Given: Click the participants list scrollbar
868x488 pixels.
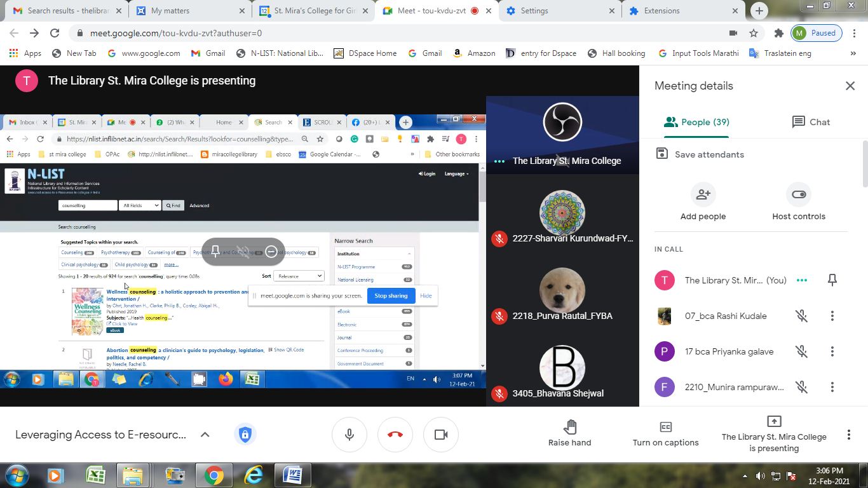Looking at the screenshot, I should (864, 165).
